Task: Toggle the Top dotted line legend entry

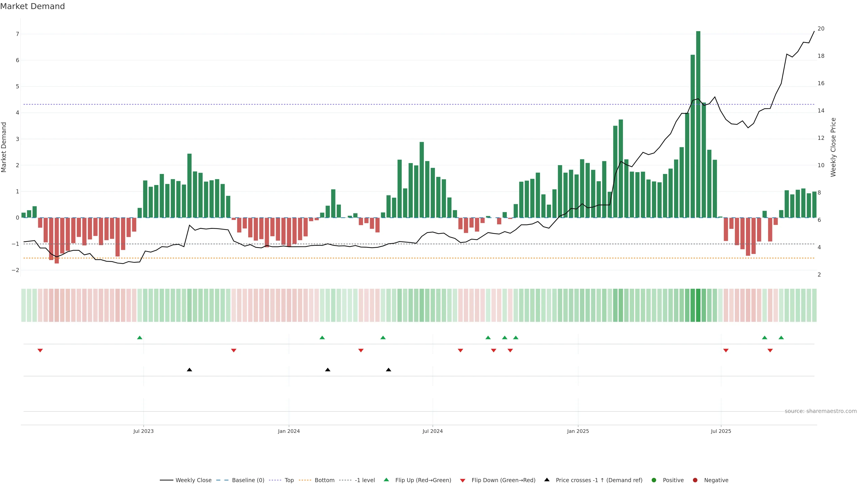Action: click(x=289, y=480)
